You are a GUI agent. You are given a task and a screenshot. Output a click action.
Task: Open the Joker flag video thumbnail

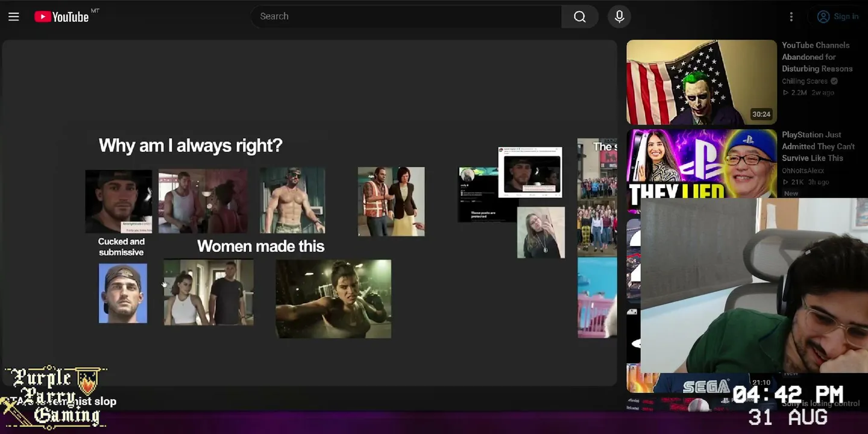(702, 82)
